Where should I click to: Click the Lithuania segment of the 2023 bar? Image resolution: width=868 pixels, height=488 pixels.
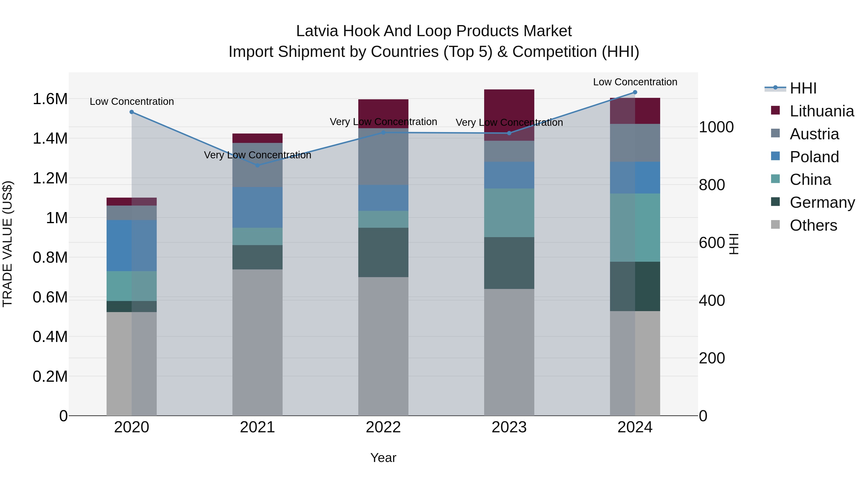(509, 115)
